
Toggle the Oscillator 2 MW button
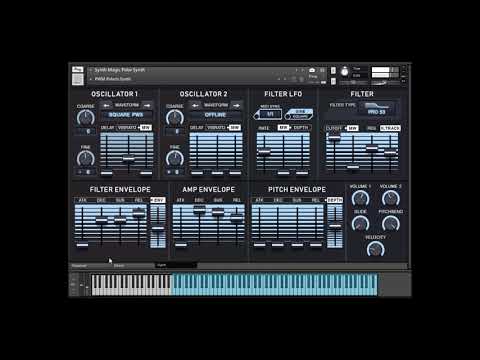pos(235,127)
